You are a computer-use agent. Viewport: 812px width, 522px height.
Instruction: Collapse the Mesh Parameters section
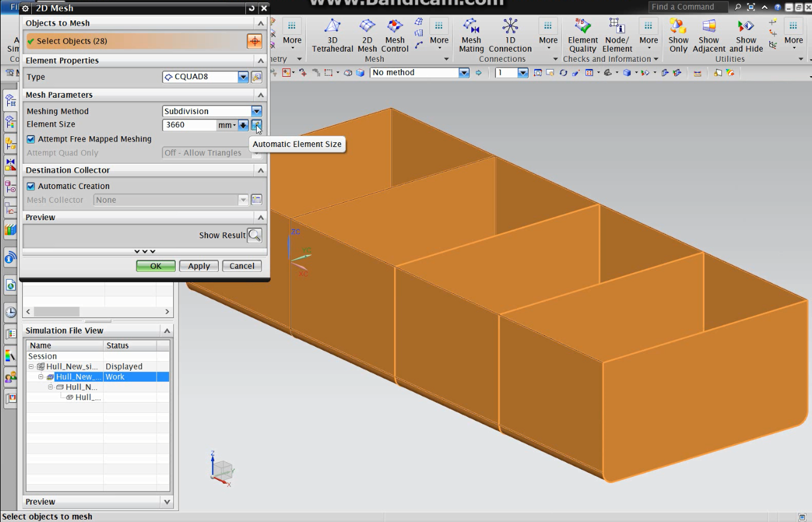click(260, 95)
